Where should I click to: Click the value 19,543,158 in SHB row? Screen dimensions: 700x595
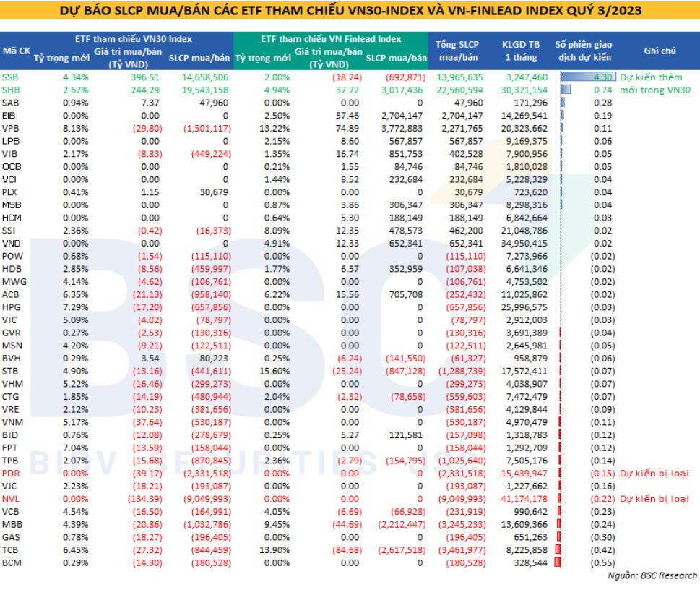click(205, 90)
